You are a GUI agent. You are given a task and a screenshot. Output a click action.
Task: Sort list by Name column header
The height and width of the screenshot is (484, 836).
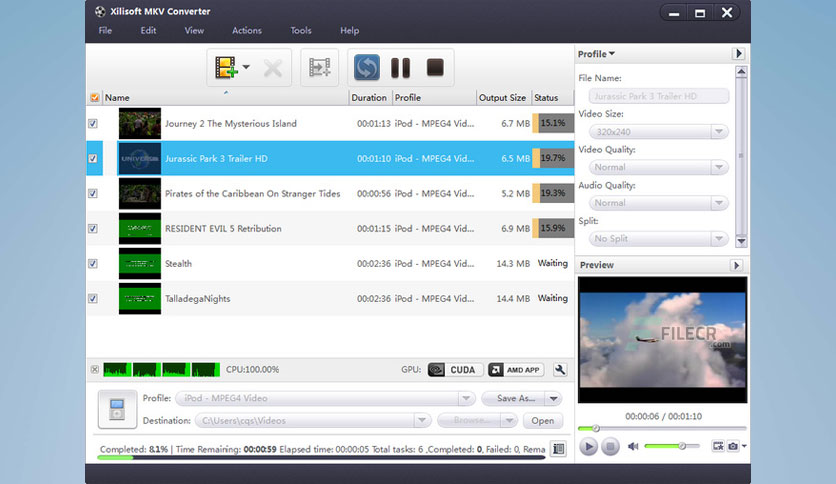[225, 98]
